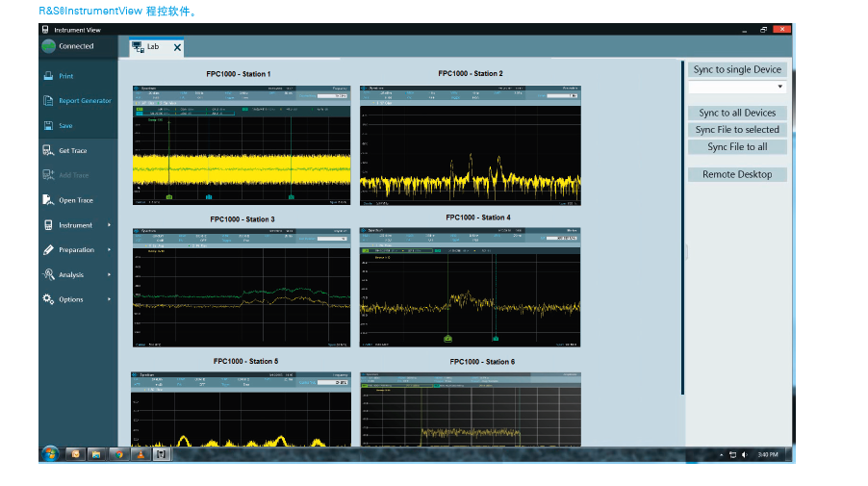Click the Get Trace icon
868x486 pixels.
click(49, 150)
